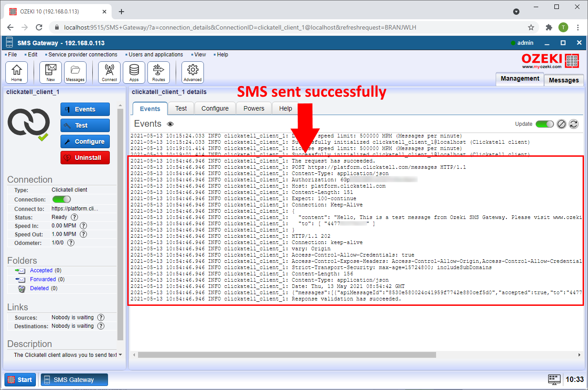Click the help icon next to Sources
The width and height of the screenshot is (588, 390).
(101, 317)
